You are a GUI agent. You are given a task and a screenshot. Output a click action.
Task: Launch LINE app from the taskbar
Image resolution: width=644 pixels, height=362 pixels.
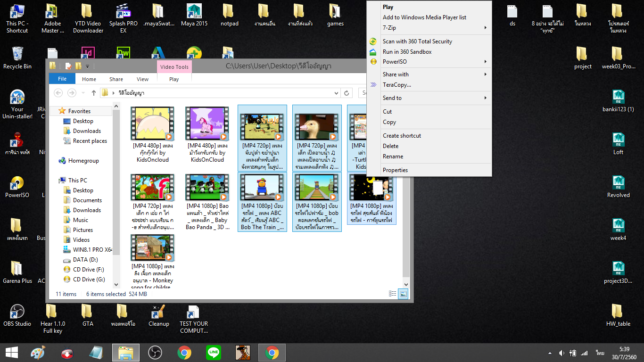coord(214,353)
